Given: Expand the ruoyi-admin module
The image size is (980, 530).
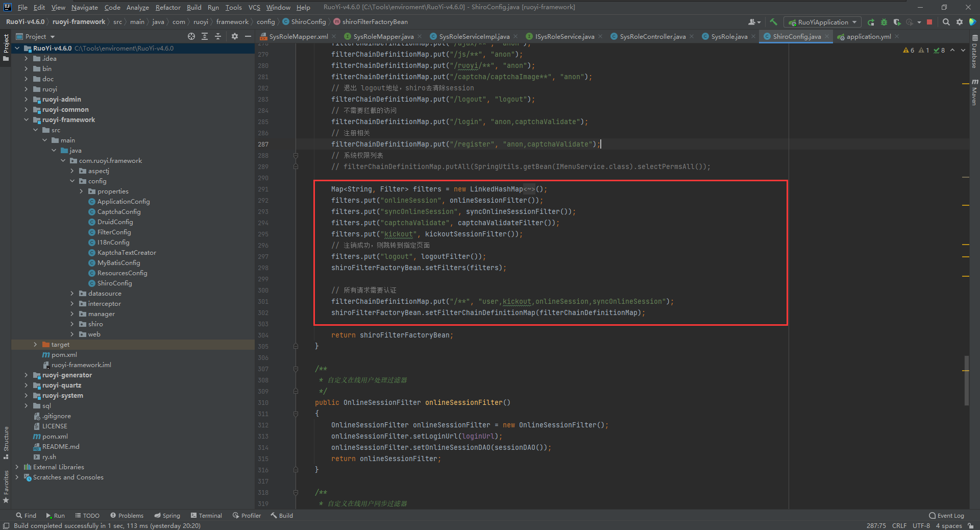Looking at the screenshot, I should (x=26, y=99).
